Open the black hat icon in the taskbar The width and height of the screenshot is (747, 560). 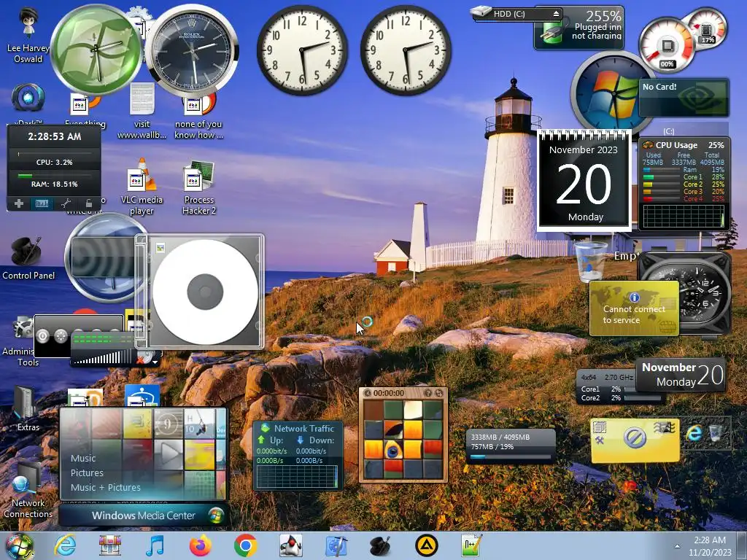pyautogui.click(x=381, y=545)
